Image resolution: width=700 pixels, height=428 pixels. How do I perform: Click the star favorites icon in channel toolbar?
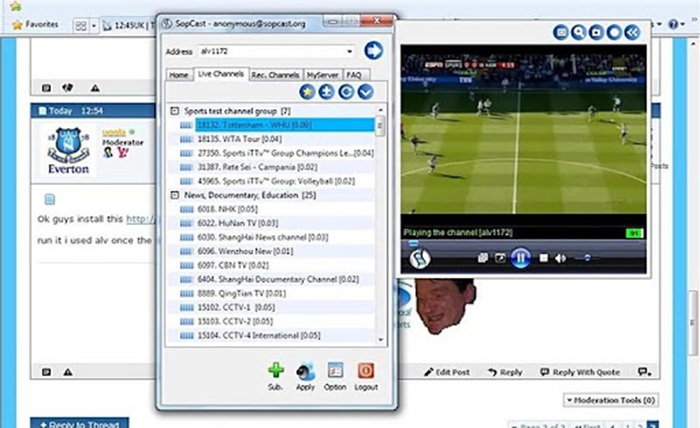tap(307, 92)
